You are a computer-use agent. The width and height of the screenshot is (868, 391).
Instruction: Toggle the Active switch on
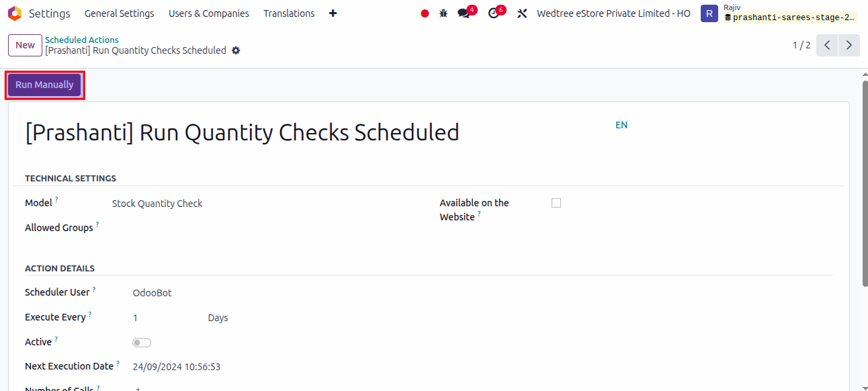142,343
